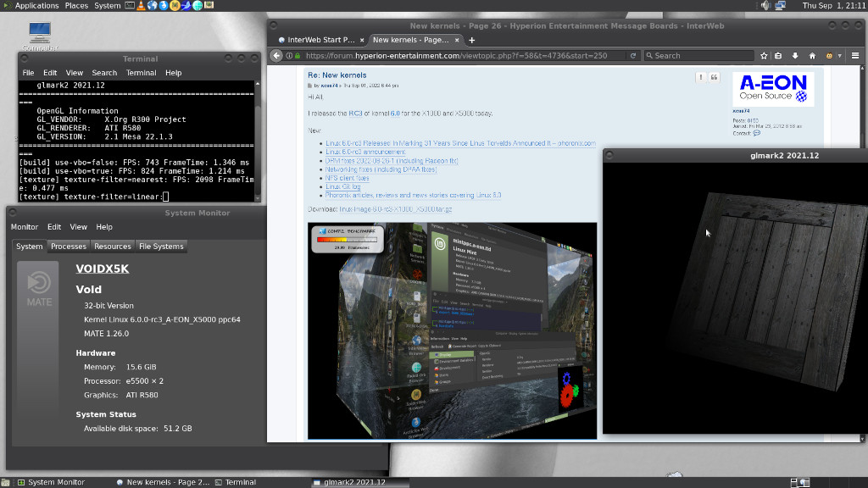Quote the post with the quotation icon

pos(714,77)
